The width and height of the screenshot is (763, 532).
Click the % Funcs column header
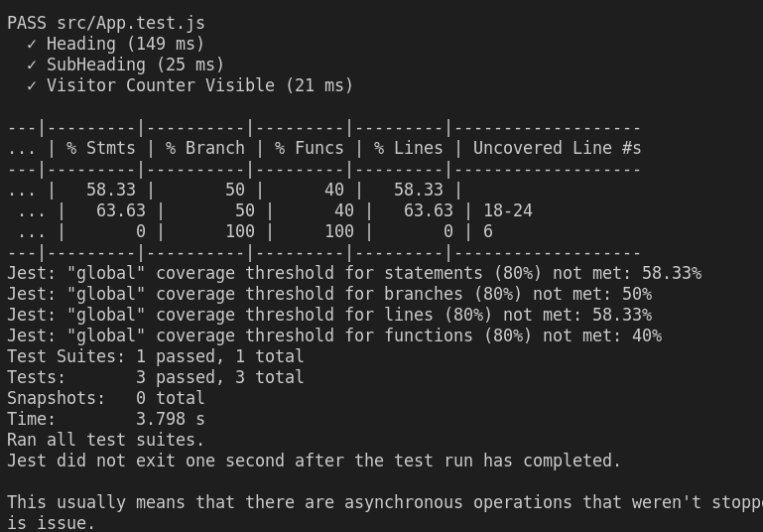click(309, 148)
